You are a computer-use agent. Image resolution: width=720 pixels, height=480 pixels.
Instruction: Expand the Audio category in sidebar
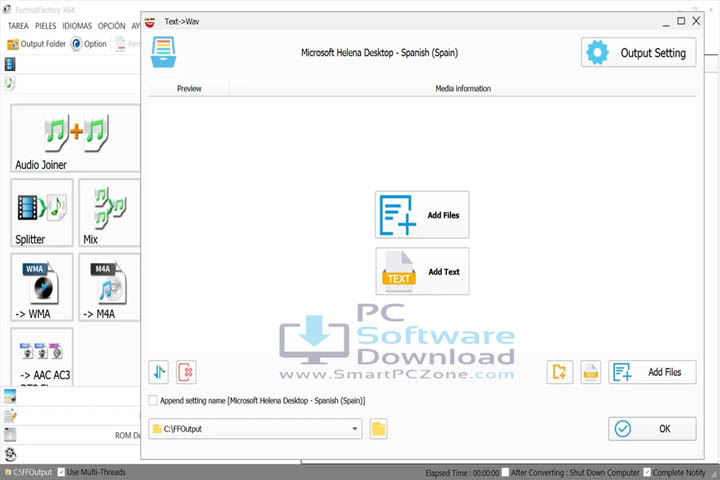(x=10, y=83)
